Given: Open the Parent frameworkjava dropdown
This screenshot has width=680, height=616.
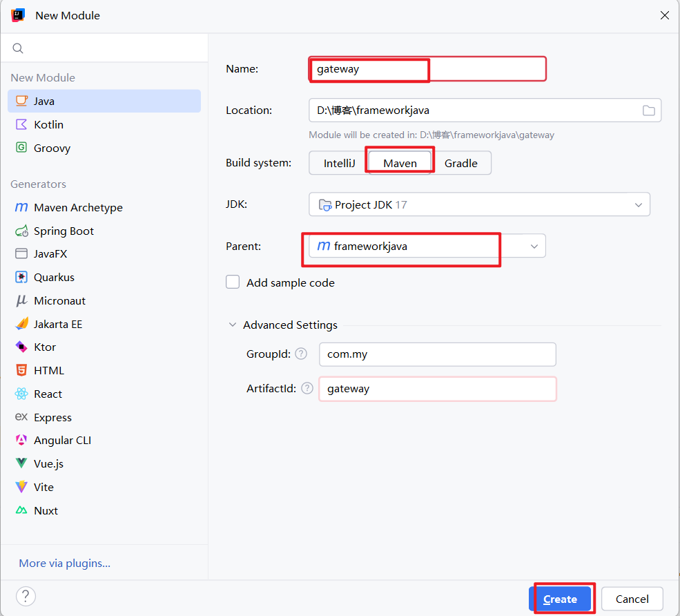Looking at the screenshot, I should pyautogui.click(x=427, y=246).
